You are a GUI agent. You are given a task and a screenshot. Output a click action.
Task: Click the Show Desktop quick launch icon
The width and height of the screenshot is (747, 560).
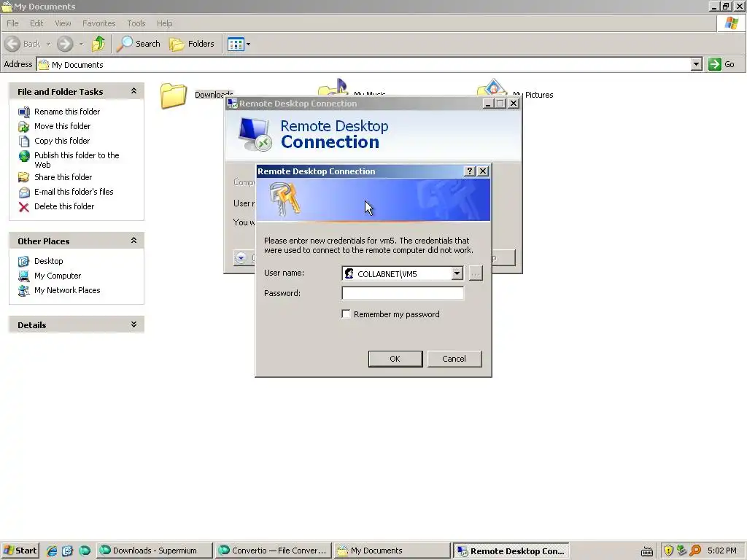coord(68,551)
